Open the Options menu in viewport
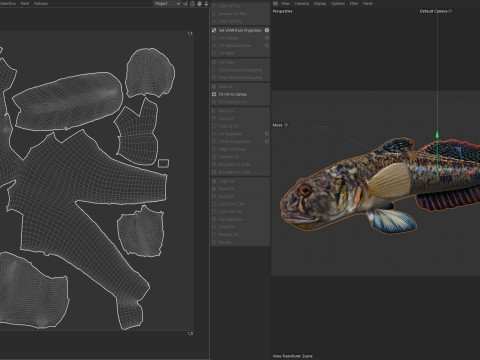This screenshot has height=360, width=480. pos(338,3)
